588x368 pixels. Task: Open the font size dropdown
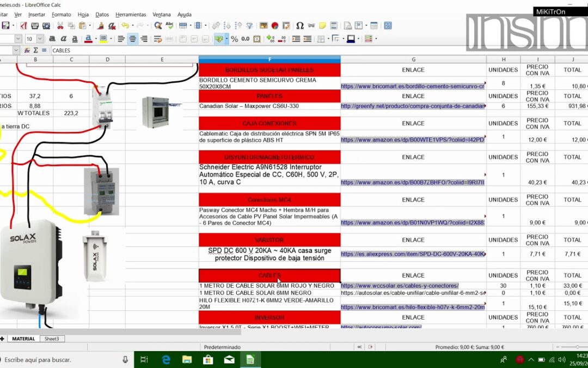40,39
